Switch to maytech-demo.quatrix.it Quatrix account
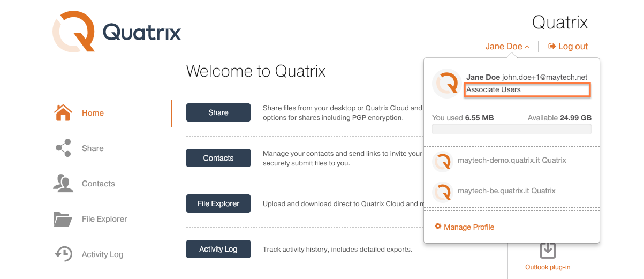 (512, 161)
